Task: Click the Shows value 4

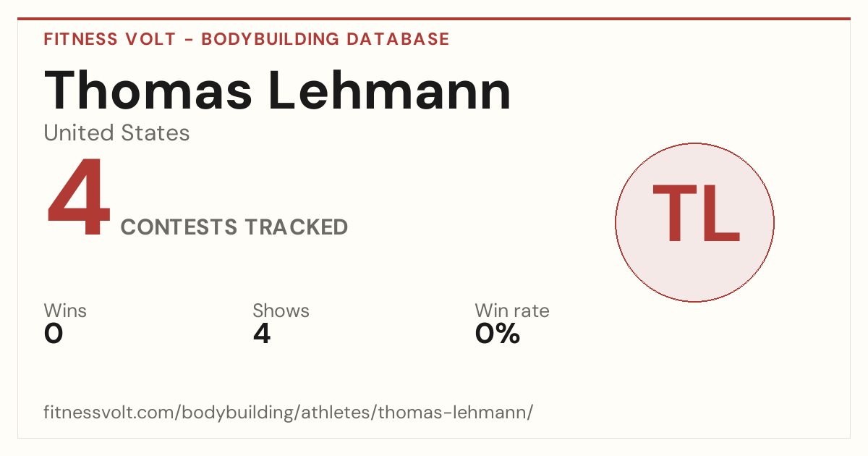Action: (262, 334)
